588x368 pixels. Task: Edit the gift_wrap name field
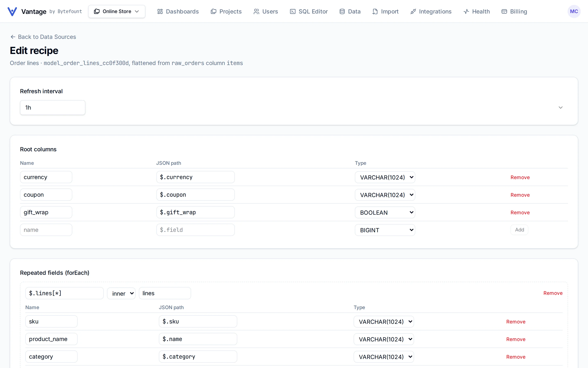[x=46, y=212]
